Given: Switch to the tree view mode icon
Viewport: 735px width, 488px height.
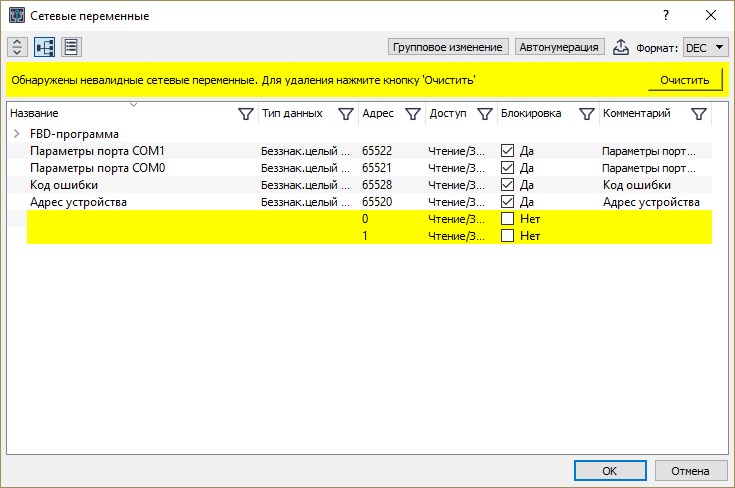Looking at the screenshot, I should click(x=45, y=47).
